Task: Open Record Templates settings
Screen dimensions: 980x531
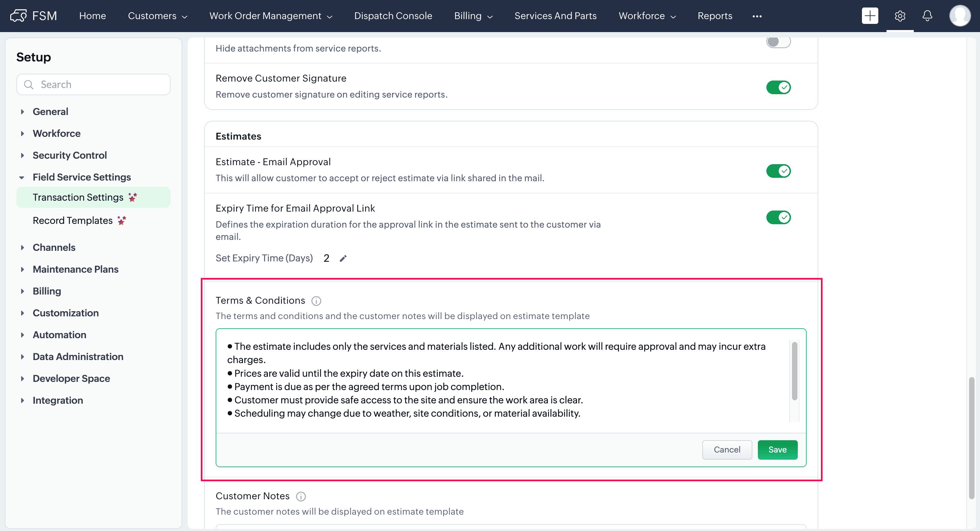Action: pos(73,220)
